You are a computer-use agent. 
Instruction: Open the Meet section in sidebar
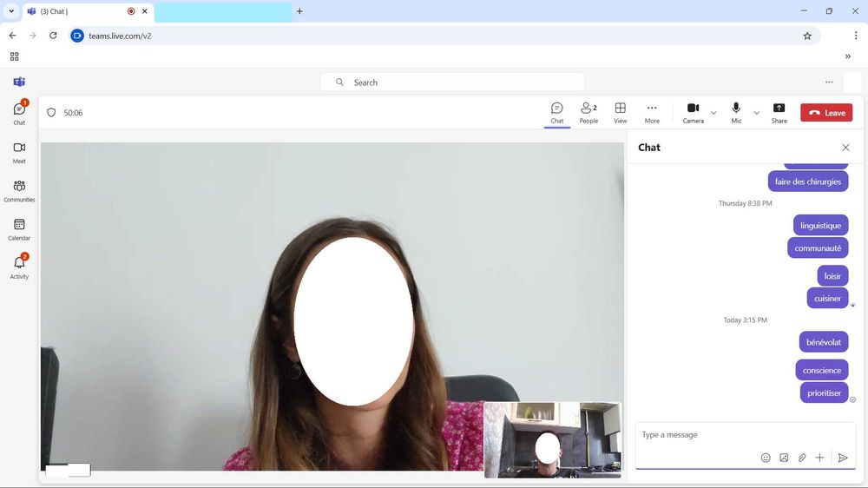pyautogui.click(x=19, y=153)
